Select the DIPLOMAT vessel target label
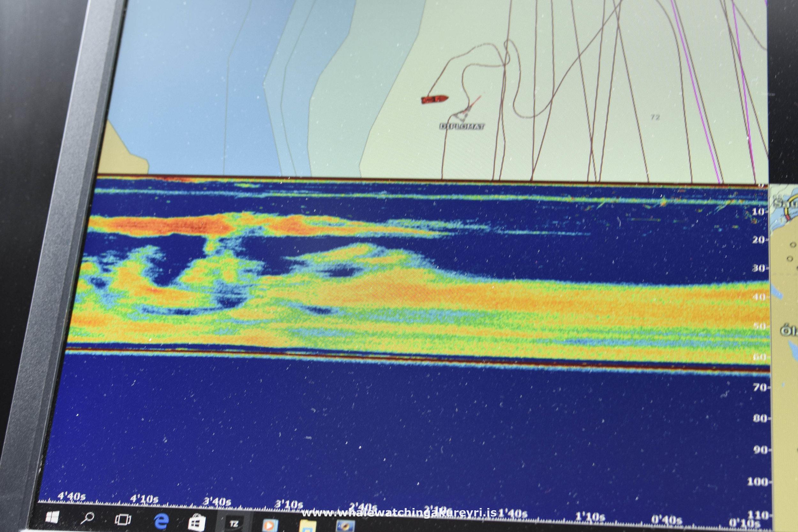The height and width of the screenshot is (532, 798). [x=462, y=127]
